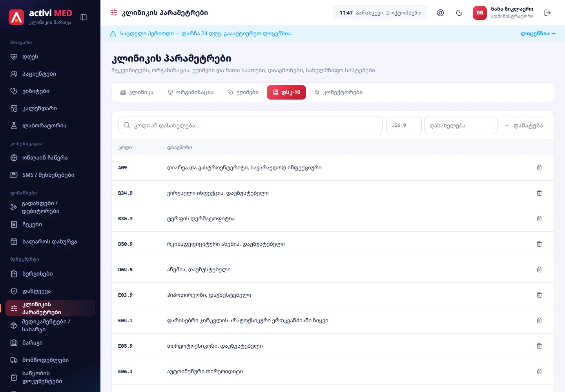The height and width of the screenshot is (392, 565).
Task: Click the დამატება add button
Action: 523,125
